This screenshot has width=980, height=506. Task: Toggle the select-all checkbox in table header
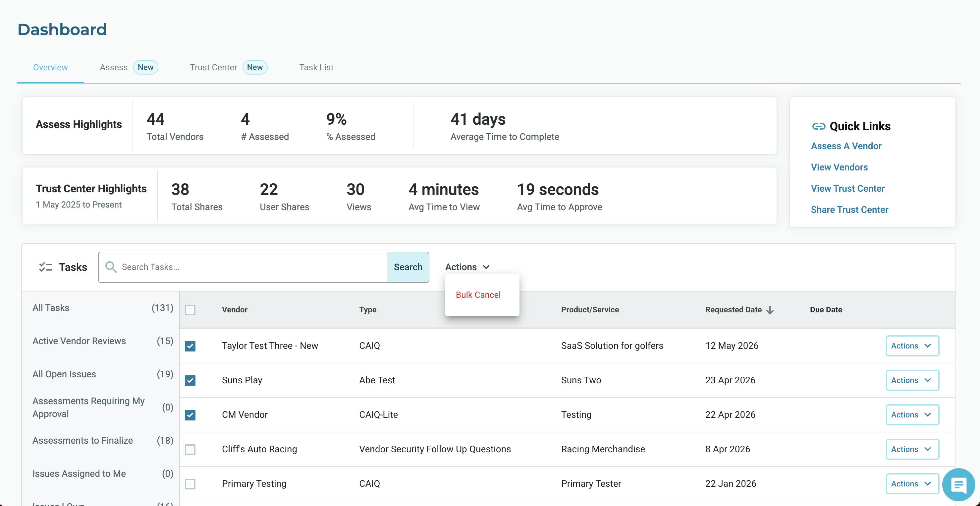point(190,310)
